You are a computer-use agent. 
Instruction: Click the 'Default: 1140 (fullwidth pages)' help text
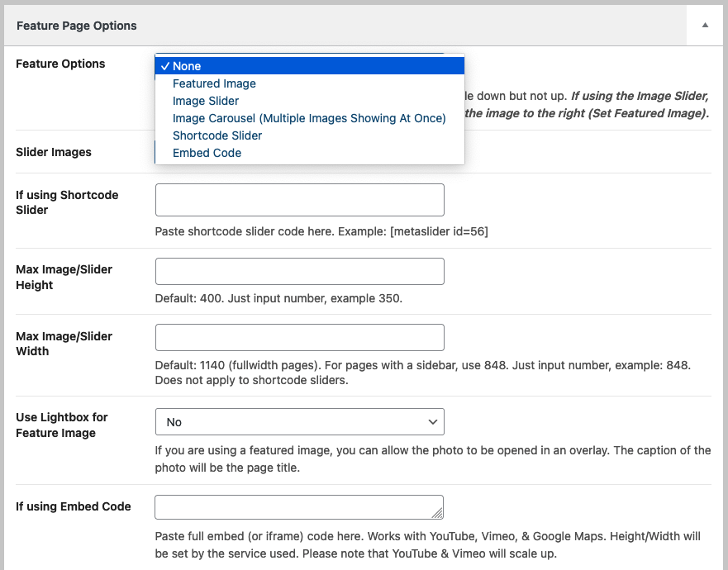pos(423,373)
